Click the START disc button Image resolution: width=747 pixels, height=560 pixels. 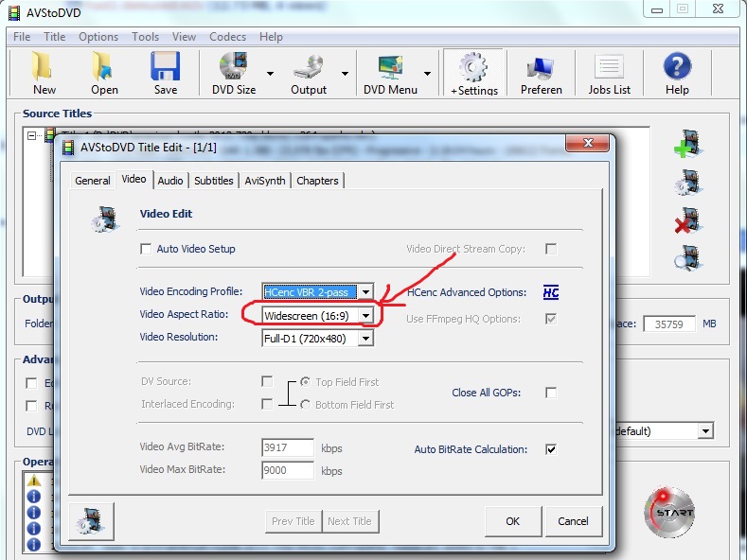pos(669,512)
